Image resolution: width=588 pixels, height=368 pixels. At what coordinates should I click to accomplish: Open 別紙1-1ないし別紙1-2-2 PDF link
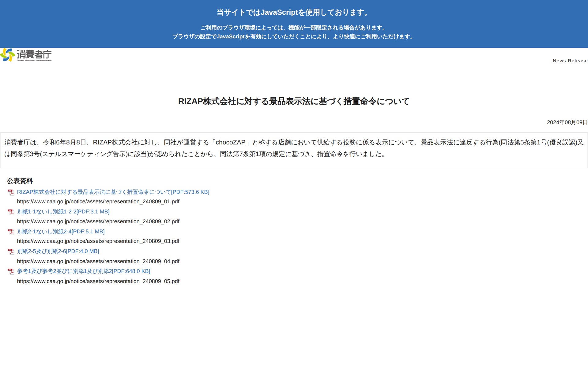click(x=63, y=212)
